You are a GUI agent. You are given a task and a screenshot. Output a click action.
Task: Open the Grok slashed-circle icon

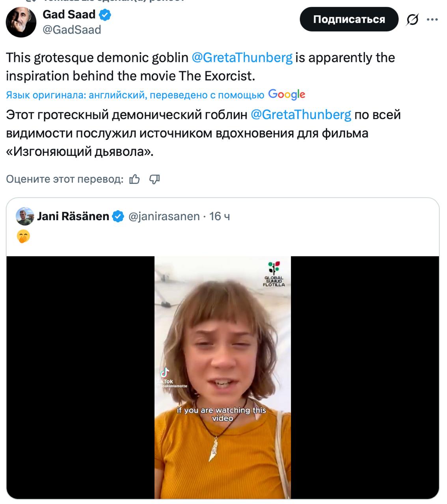click(412, 19)
